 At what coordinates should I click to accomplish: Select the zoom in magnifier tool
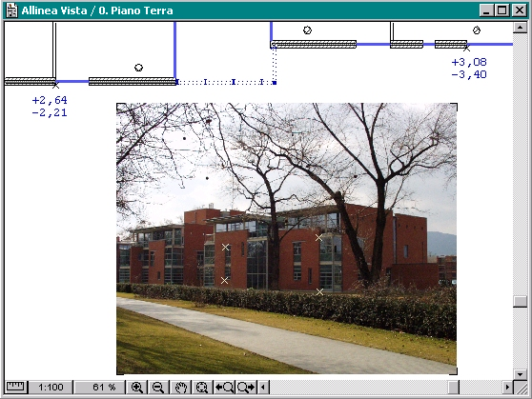(x=136, y=388)
